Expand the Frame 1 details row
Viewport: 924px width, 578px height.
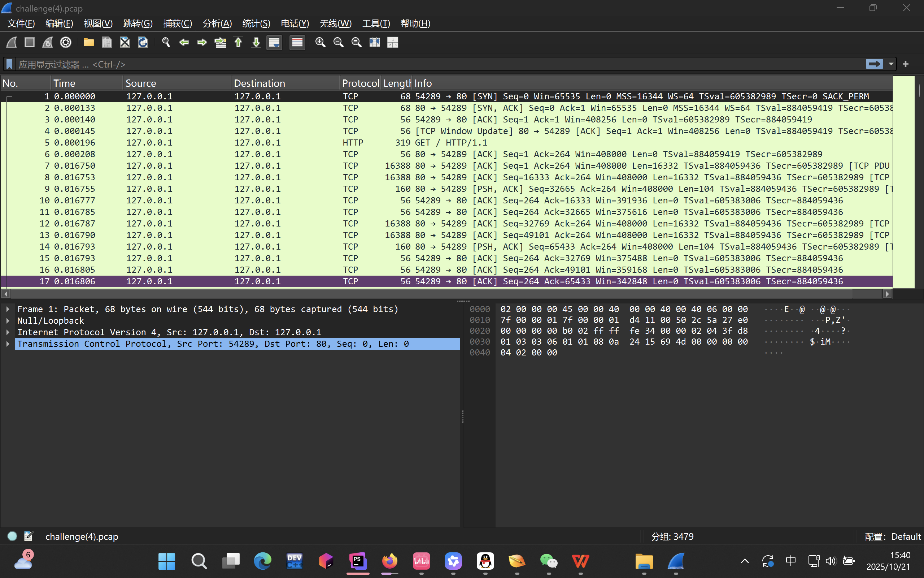8,309
